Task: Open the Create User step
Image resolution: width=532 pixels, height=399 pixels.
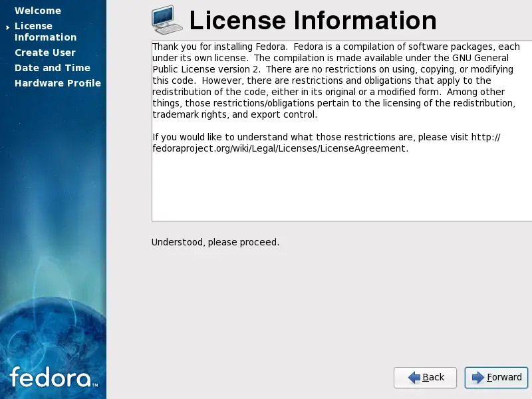Action: point(45,53)
